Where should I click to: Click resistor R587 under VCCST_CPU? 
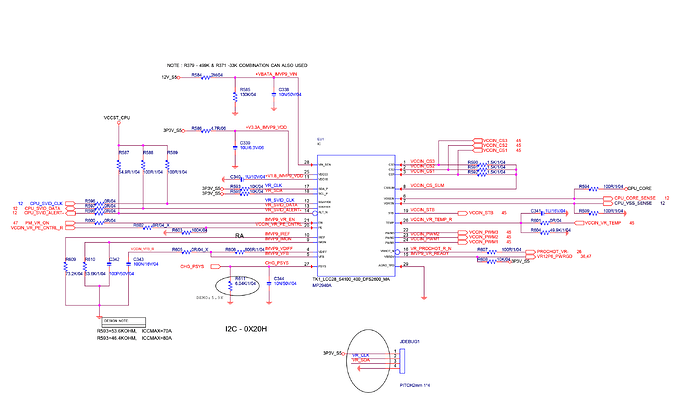point(119,165)
